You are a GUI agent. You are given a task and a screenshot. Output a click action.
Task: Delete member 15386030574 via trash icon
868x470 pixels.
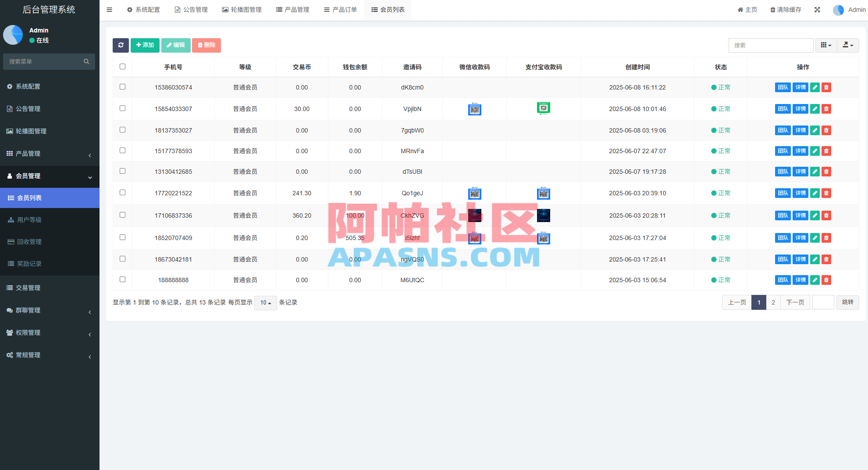(826, 87)
